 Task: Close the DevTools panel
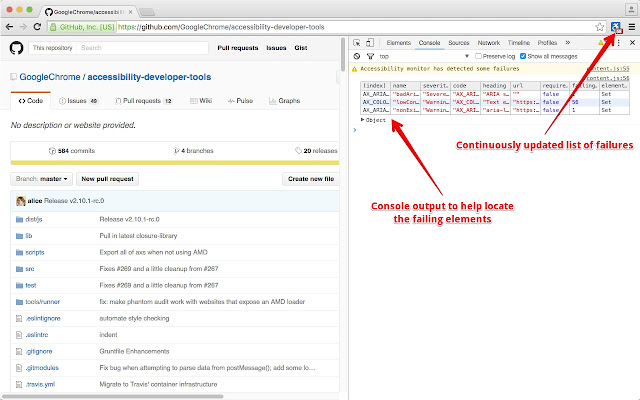[632, 42]
